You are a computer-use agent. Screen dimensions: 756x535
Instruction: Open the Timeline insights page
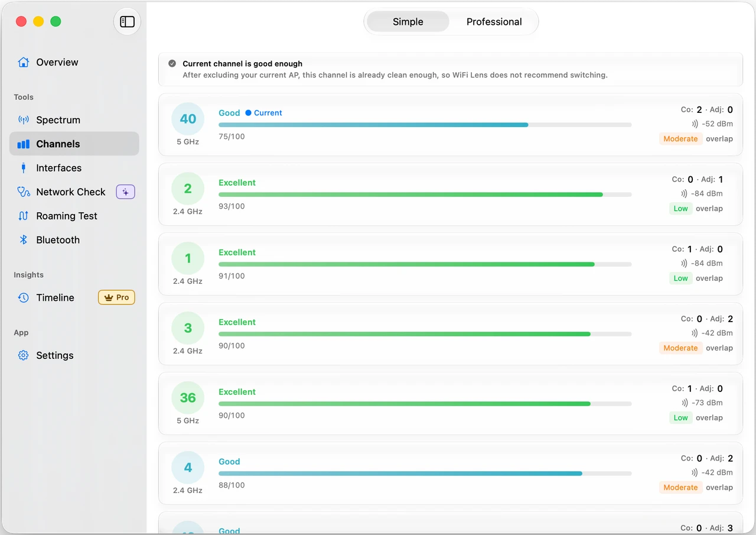click(x=74, y=297)
